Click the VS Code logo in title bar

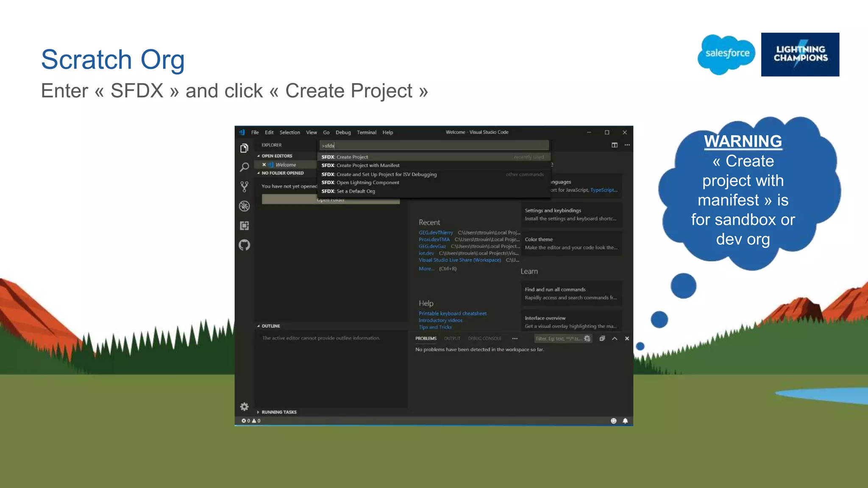(242, 132)
